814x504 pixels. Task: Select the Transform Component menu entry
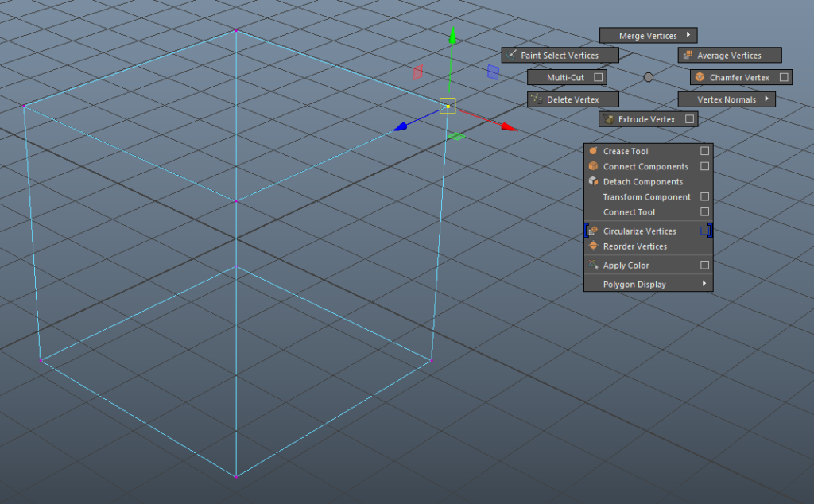point(649,196)
